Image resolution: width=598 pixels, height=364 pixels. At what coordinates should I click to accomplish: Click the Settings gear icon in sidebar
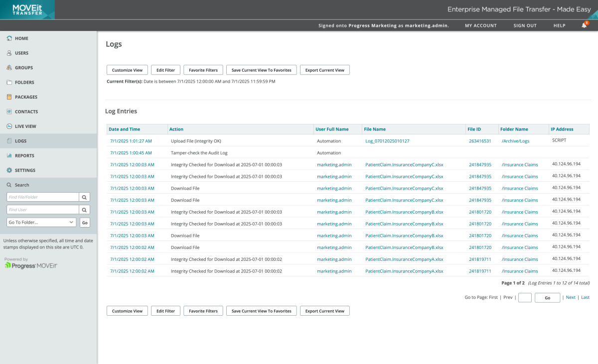[x=9, y=170]
